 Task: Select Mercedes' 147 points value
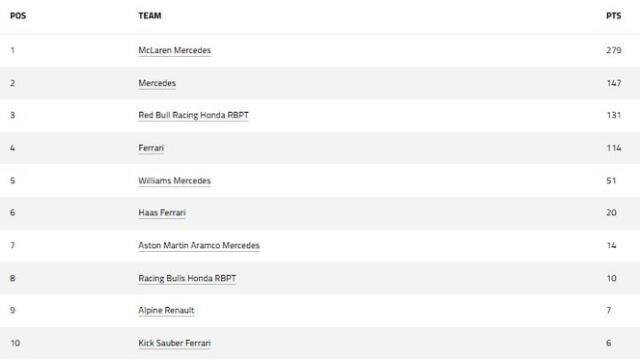614,83
